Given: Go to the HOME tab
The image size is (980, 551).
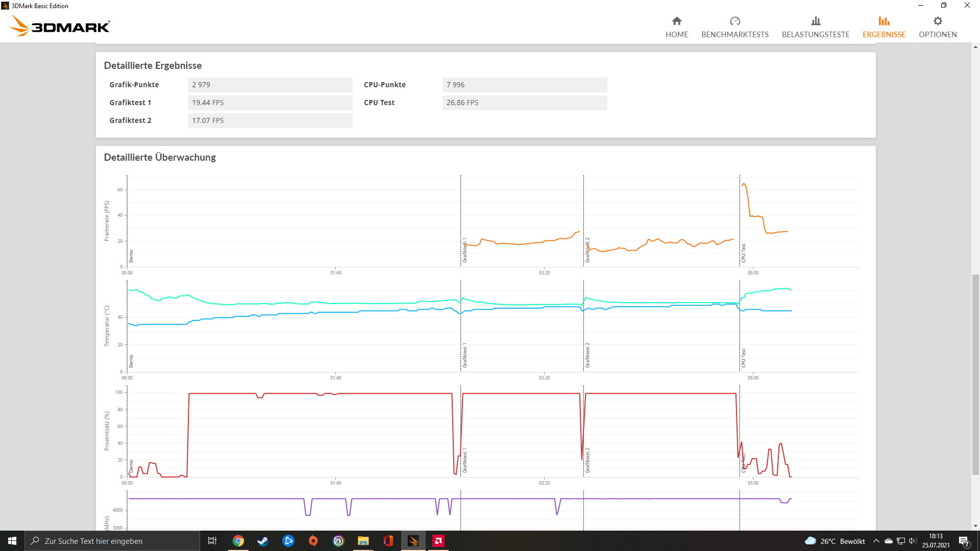Looking at the screenshot, I should click(x=676, y=27).
